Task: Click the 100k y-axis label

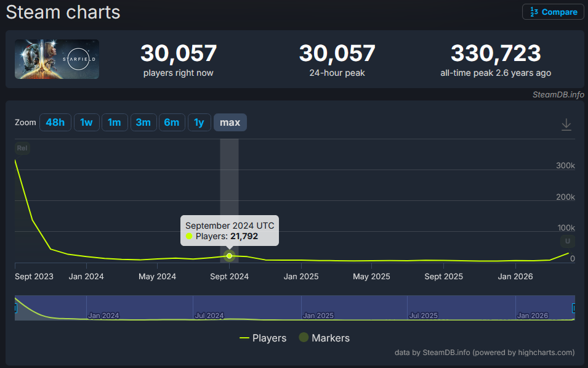Action: (x=566, y=227)
